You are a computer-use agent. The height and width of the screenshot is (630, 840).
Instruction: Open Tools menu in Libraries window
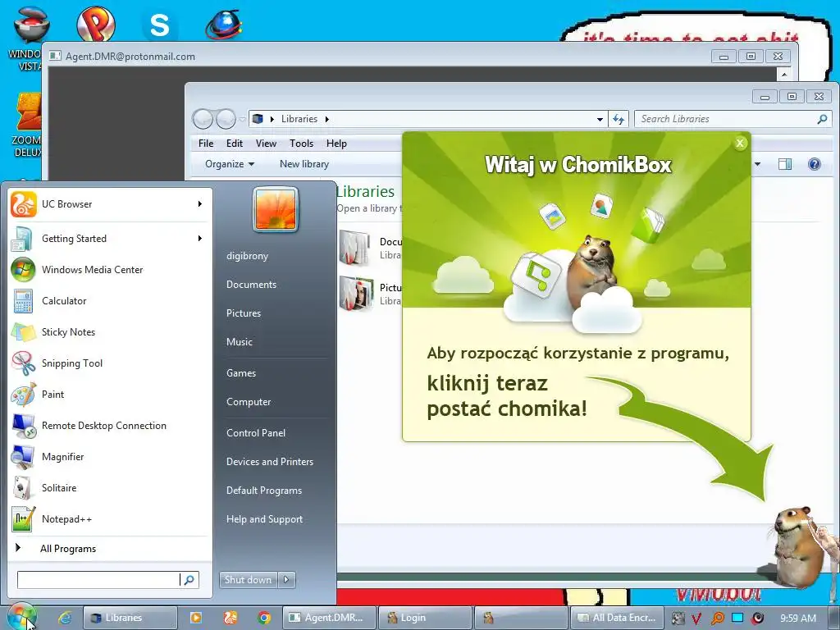coord(301,144)
